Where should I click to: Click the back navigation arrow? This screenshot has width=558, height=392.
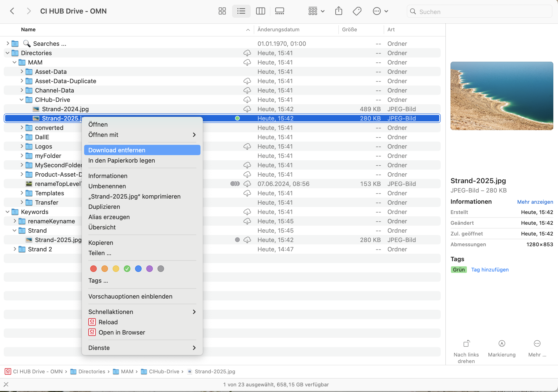(x=12, y=11)
